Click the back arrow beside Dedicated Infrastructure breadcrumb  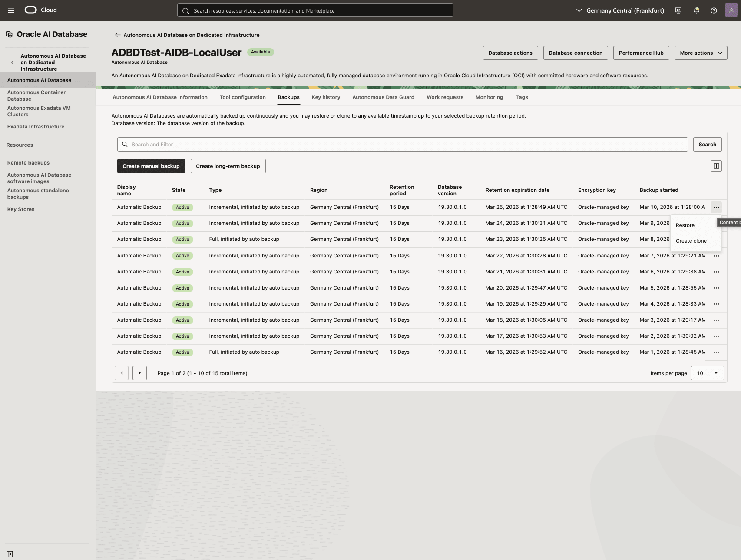(x=117, y=35)
